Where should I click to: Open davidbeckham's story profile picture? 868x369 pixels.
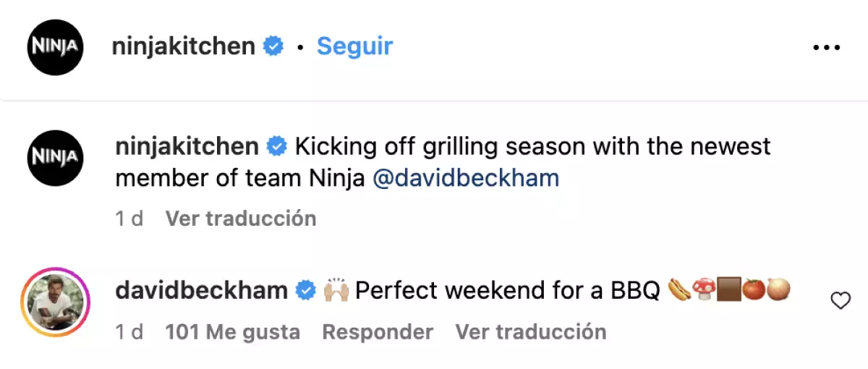56,302
